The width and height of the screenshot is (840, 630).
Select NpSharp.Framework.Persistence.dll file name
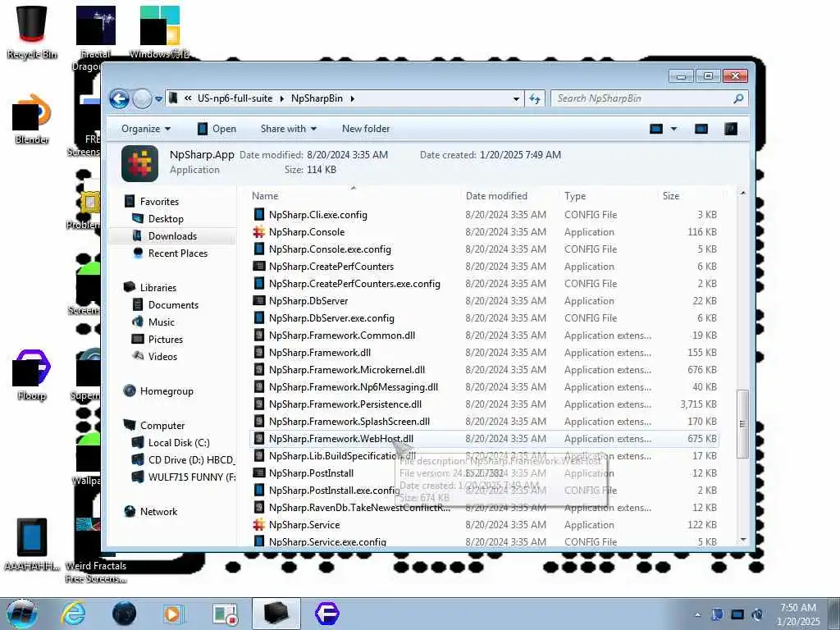[345, 404]
